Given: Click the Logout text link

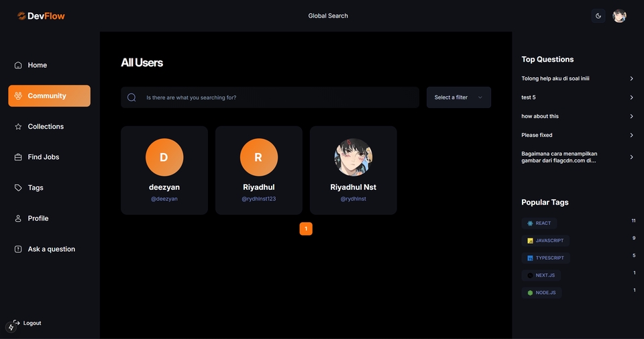Looking at the screenshot, I should pyautogui.click(x=32, y=323).
